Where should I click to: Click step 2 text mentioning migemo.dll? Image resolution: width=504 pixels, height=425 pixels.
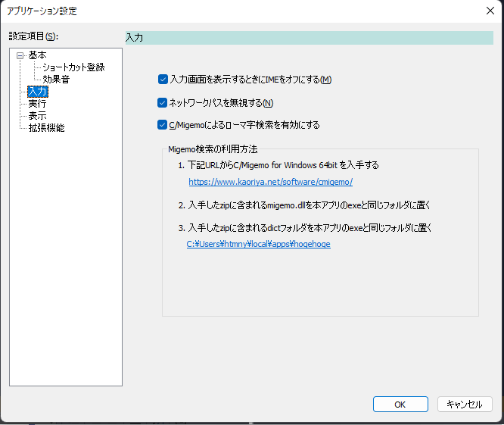[304, 205]
